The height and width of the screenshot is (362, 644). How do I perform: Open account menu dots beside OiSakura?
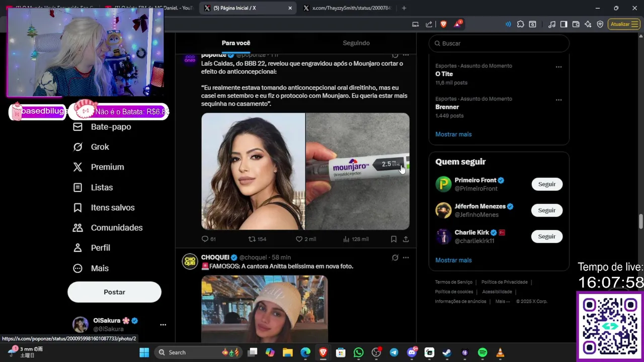(163, 325)
